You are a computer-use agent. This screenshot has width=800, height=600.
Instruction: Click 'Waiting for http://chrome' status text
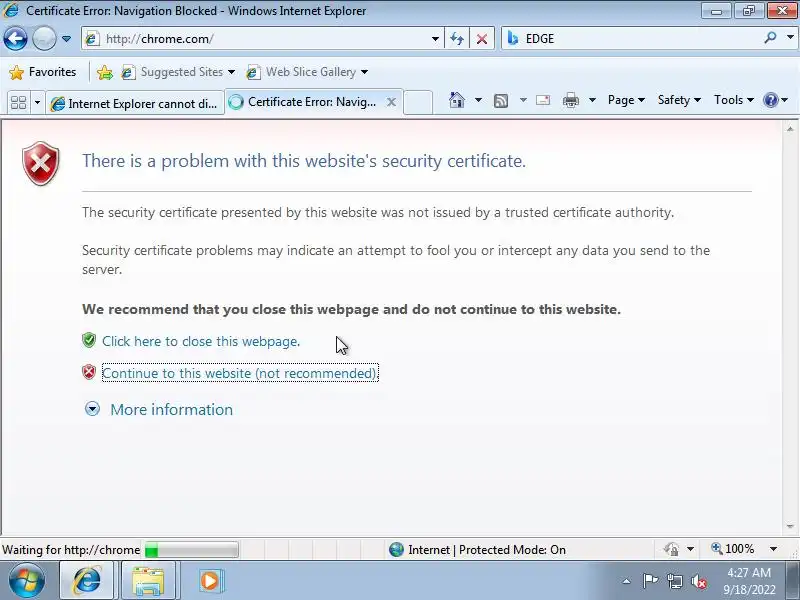click(71, 550)
